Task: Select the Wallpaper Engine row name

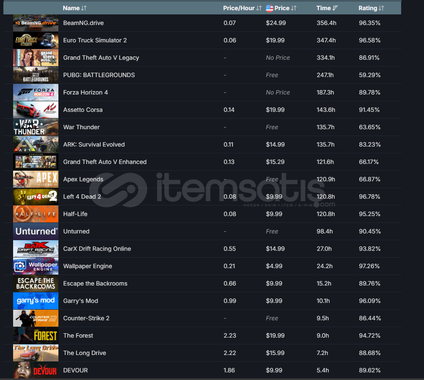Action: click(87, 266)
